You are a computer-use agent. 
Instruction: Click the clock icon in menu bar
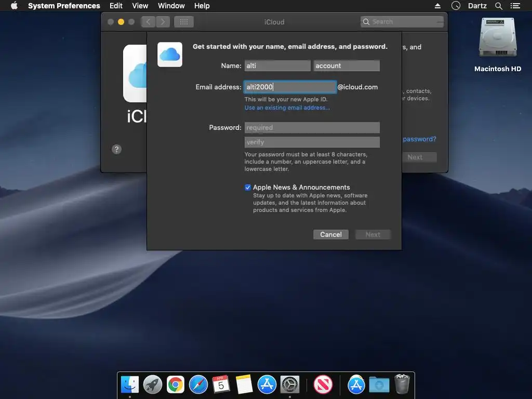[456, 6]
